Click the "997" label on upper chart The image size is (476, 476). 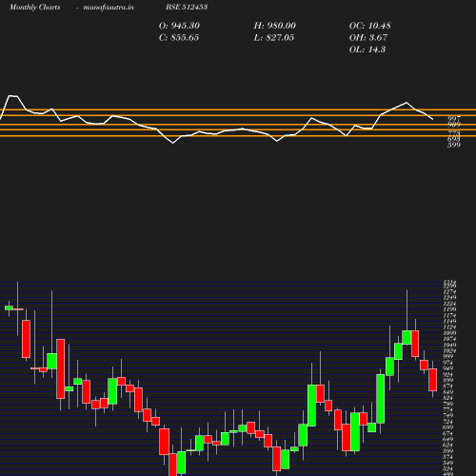coord(454,119)
